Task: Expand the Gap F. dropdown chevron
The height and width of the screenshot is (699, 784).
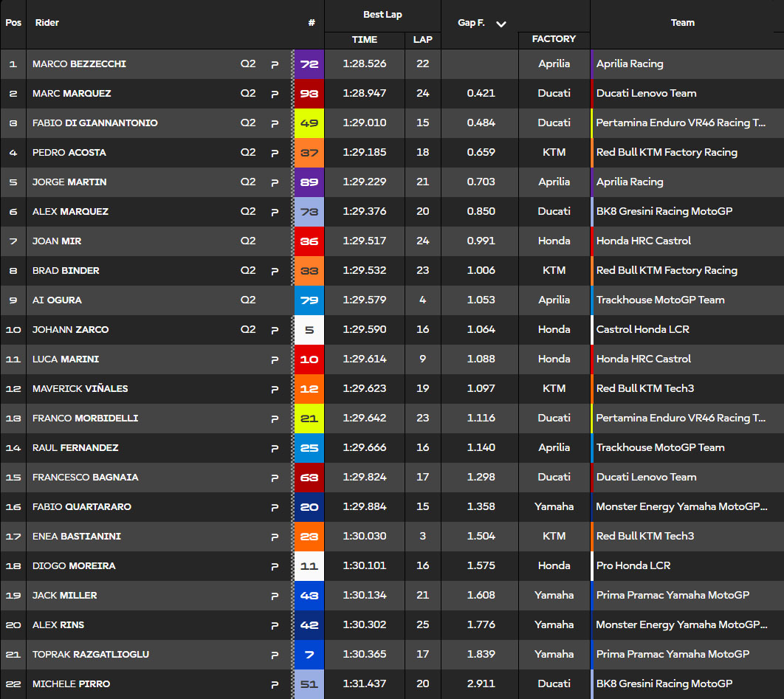Action: [501, 24]
